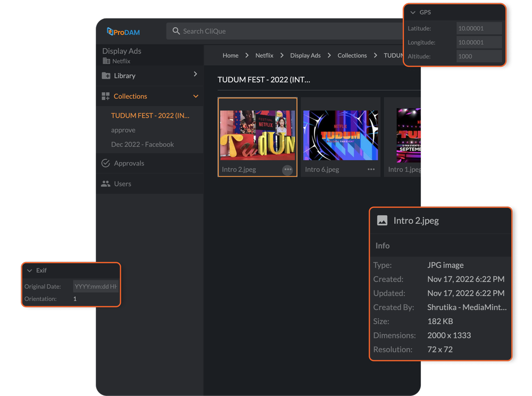Click the Users people icon

(105, 184)
